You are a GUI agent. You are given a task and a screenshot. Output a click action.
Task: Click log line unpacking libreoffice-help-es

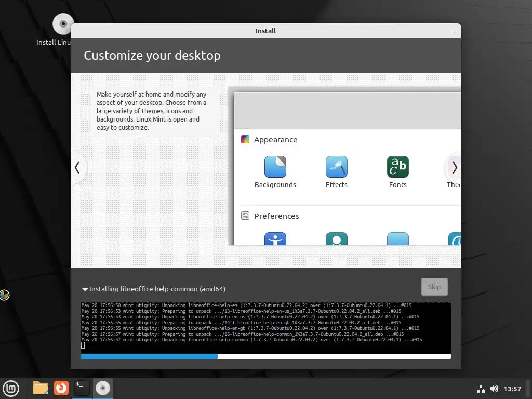[246, 305]
